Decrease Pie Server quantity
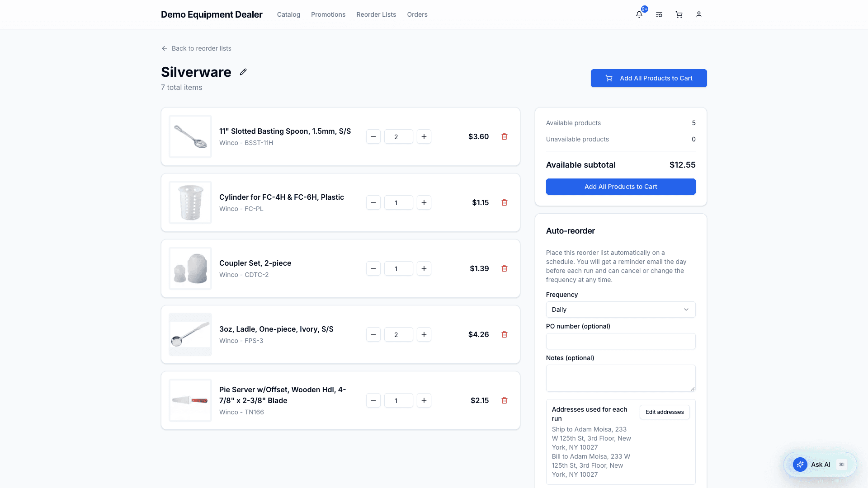This screenshot has height=488, width=868. point(373,400)
